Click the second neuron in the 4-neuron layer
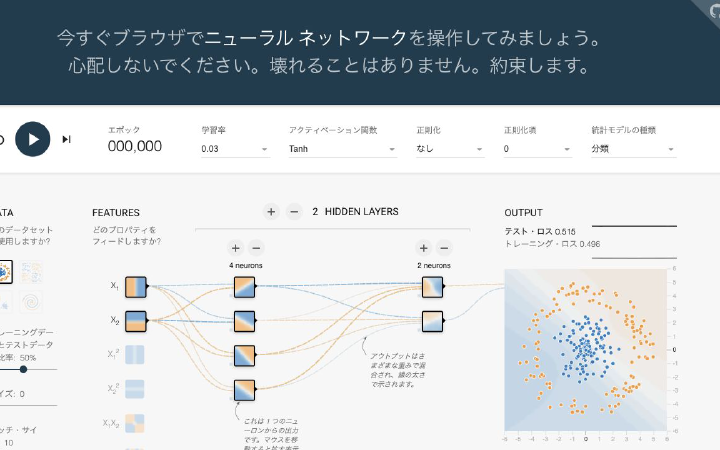This screenshot has width=720, height=450. coord(244,321)
